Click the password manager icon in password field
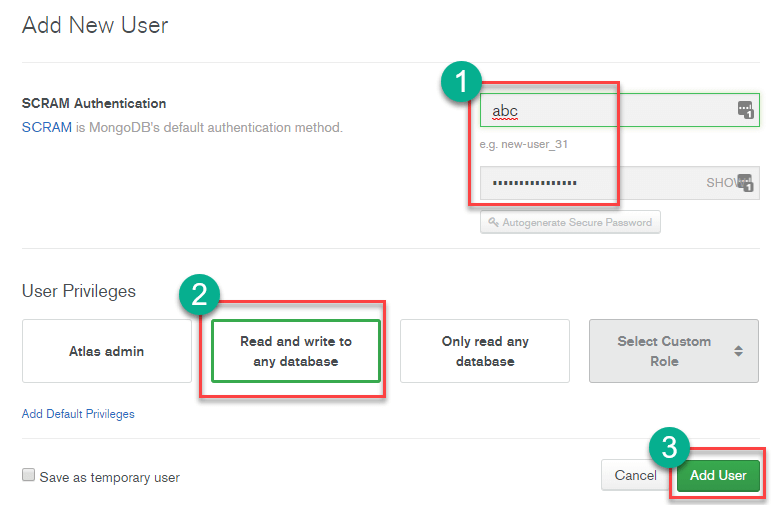 pos(744,182)
